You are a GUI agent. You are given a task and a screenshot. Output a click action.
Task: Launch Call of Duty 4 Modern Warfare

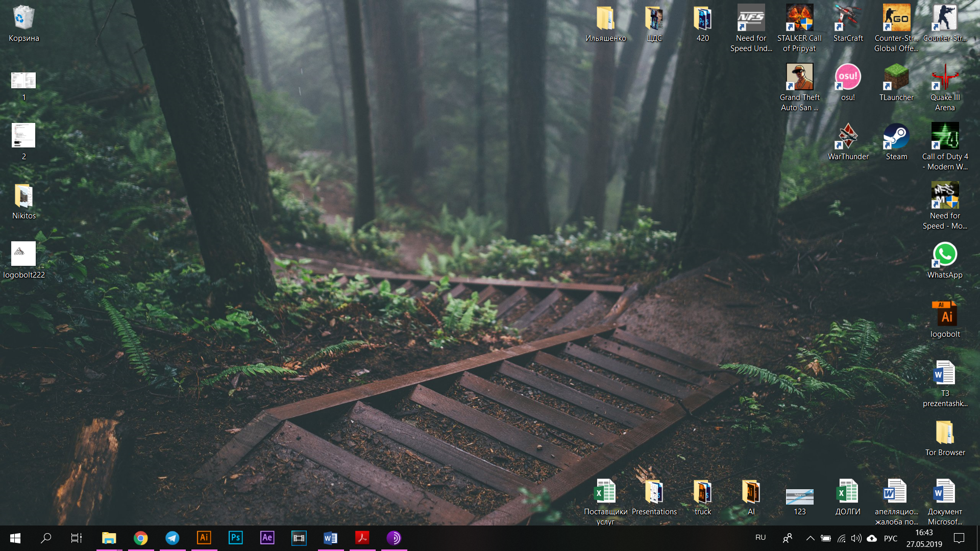tap(945, 147)
